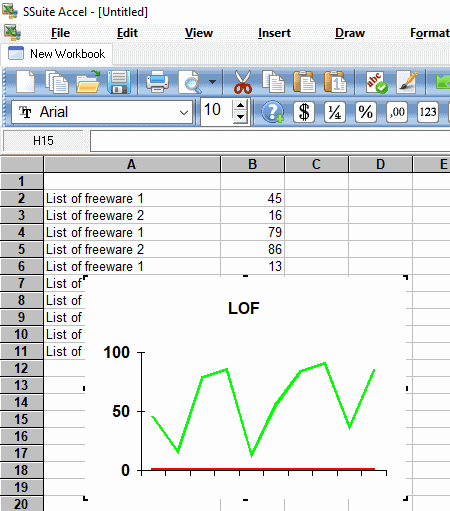The height and width of the screenshot is (511, 450).
Task: Expand the print preview dropdown arrow
Action: (x=212, y=82)
